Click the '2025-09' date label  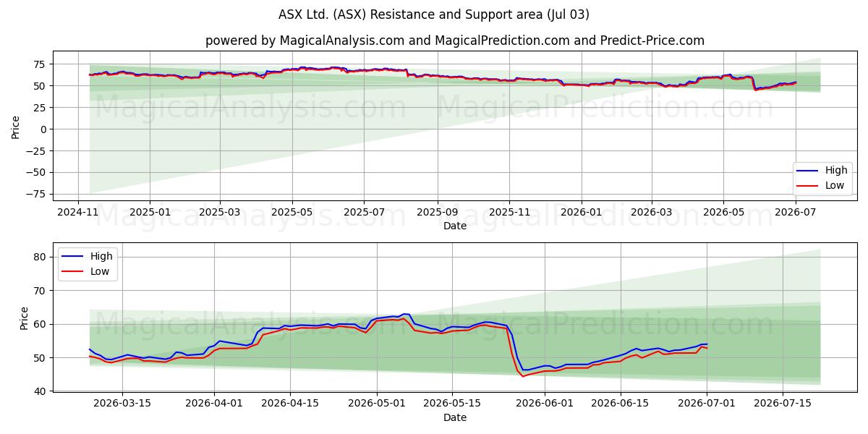[x=437, y=213]
